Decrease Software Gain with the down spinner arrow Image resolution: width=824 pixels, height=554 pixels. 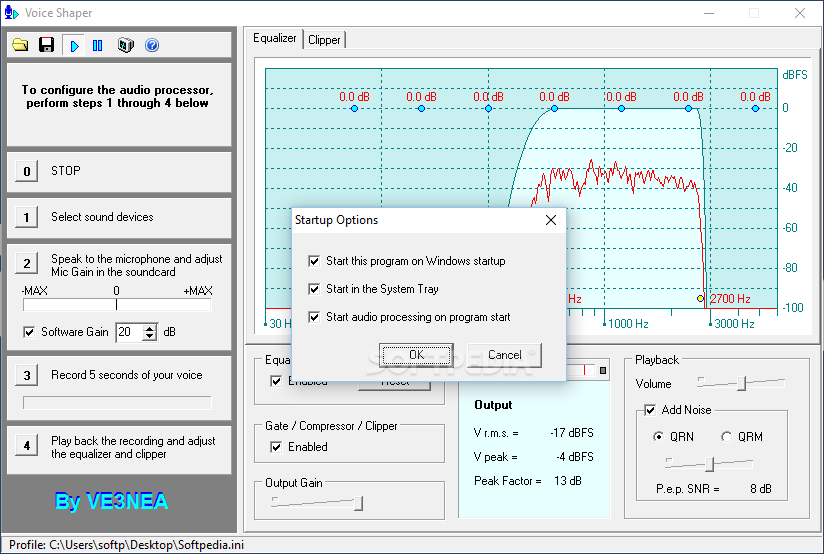(x=150, y=336)
